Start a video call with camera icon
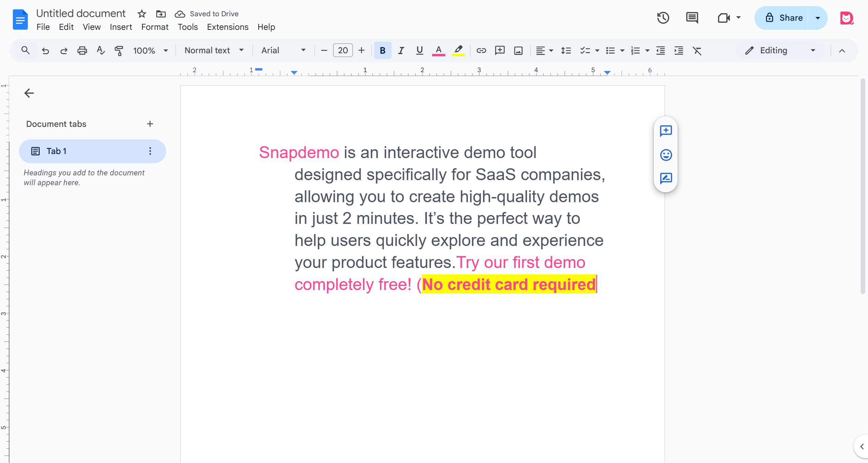 pyautogui.click(x=724, y=18)
